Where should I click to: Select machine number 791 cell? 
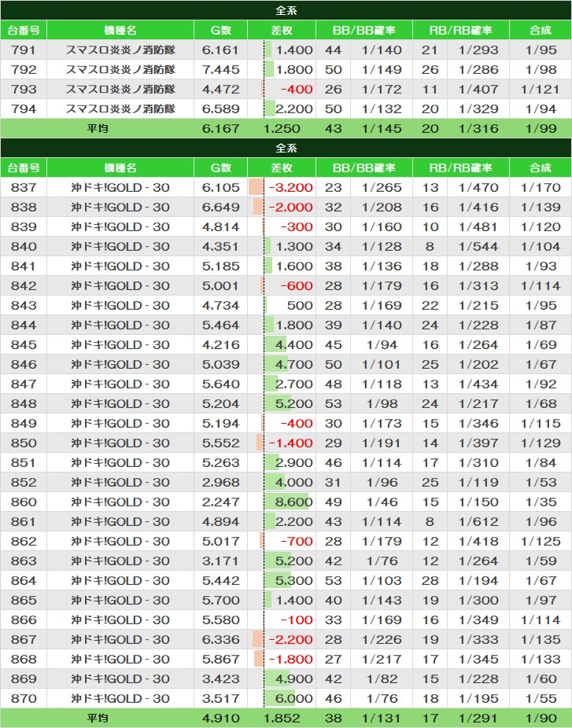[x=24, y=50]
